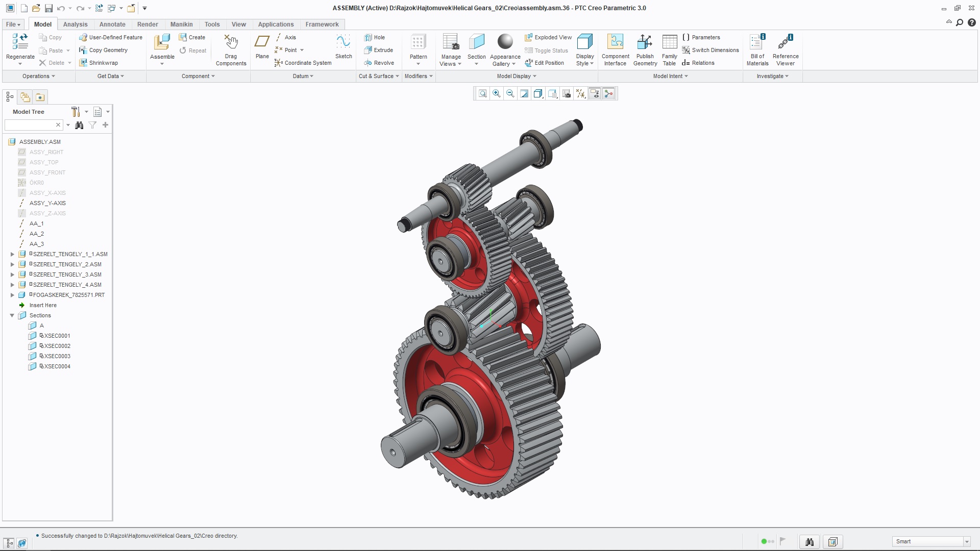This screenshot has height=551, width=980.
Task: Switch to the Analysis tab
Action: [x=75, y=24]
